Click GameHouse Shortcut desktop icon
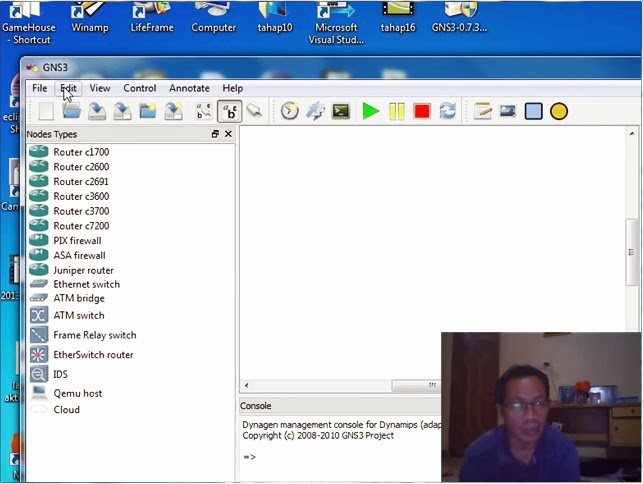This screenshot has height=484, width=643. (x=29, y=23)
